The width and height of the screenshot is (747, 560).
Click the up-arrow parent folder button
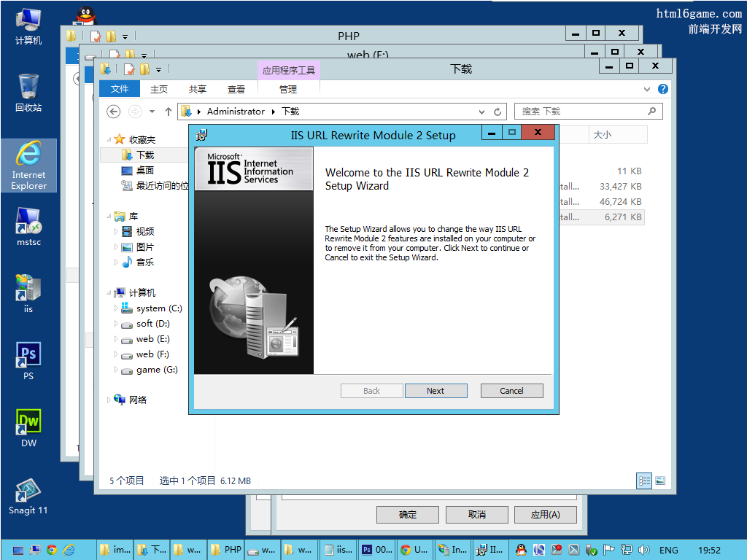[169, 112]
